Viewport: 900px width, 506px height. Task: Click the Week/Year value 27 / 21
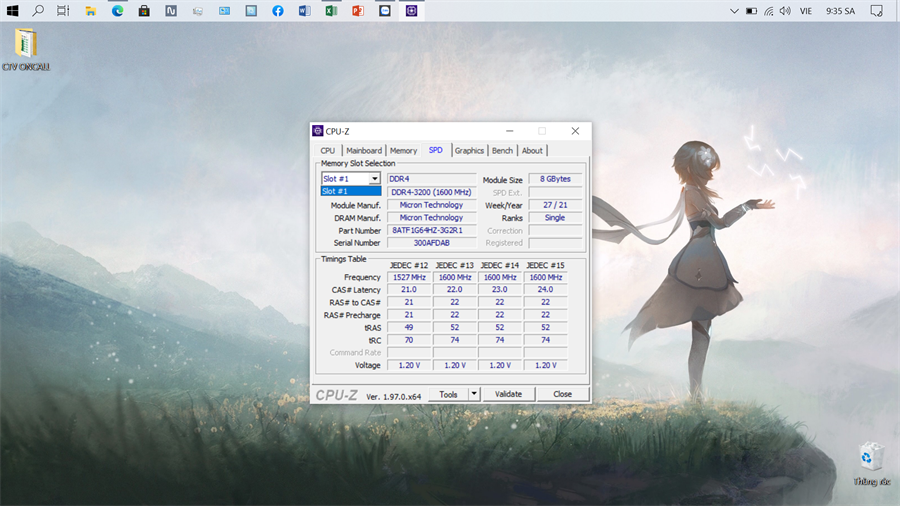pyautogui.click(x=555, y=205)
